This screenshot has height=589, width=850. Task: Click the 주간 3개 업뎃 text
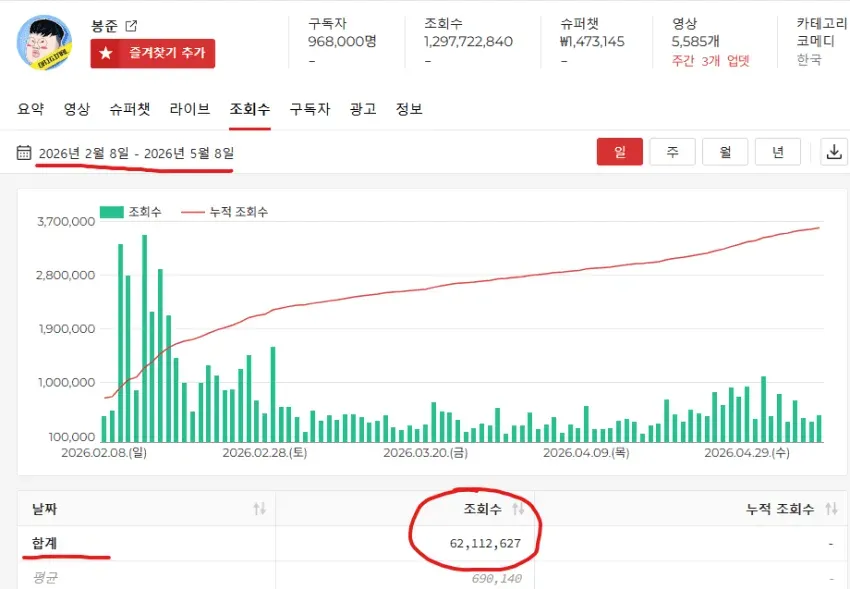coord(711,61)
